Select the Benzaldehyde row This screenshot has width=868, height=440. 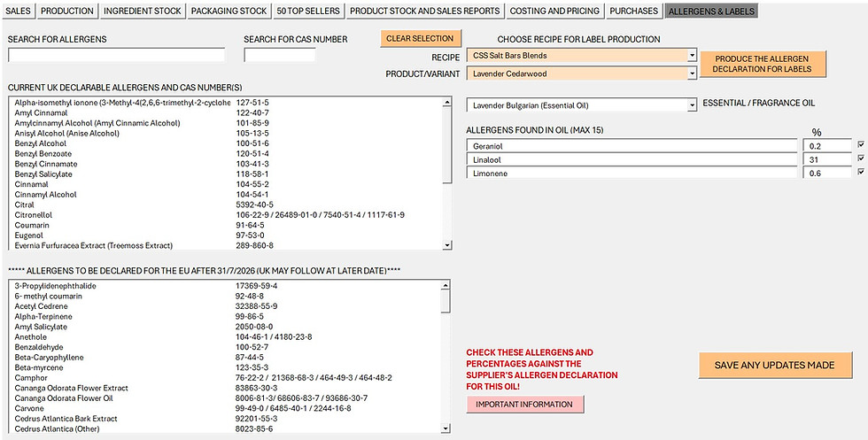click(x=225, y=347)
